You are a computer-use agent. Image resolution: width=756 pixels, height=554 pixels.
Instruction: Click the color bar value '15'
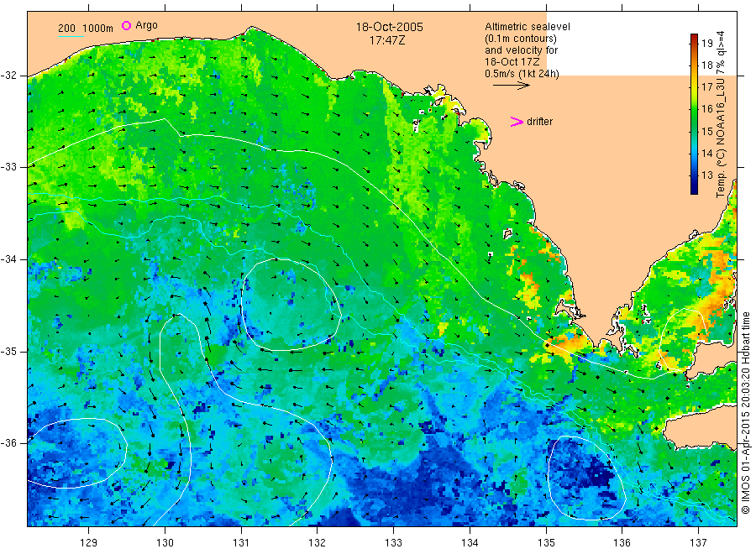[x=706, y=131]
